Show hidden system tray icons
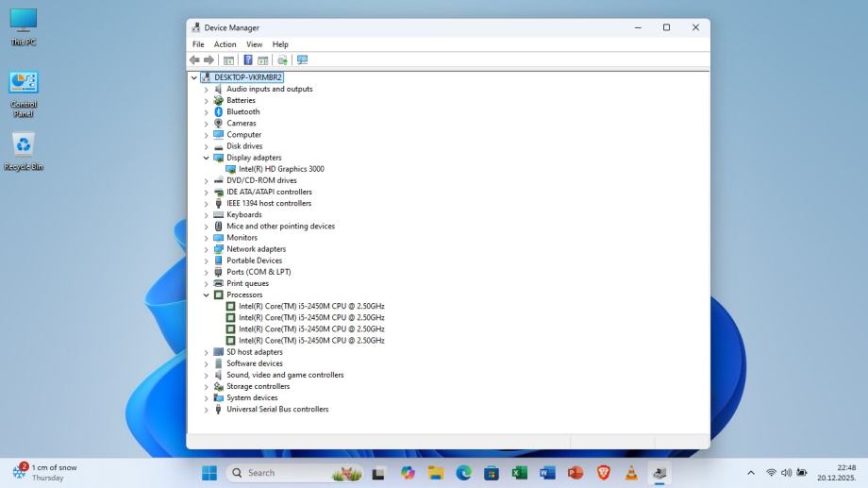The height and width of the screenshot is (488, 868). coord(751,473)
